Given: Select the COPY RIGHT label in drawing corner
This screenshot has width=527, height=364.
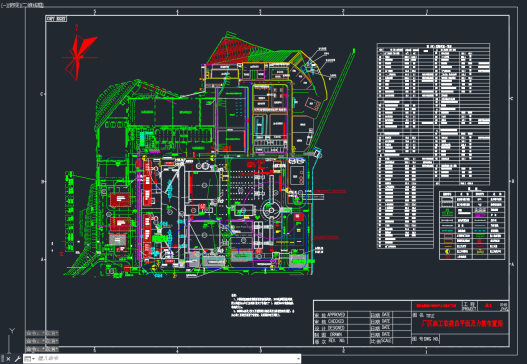Looking at the screenshot, I should coord(56,19).
